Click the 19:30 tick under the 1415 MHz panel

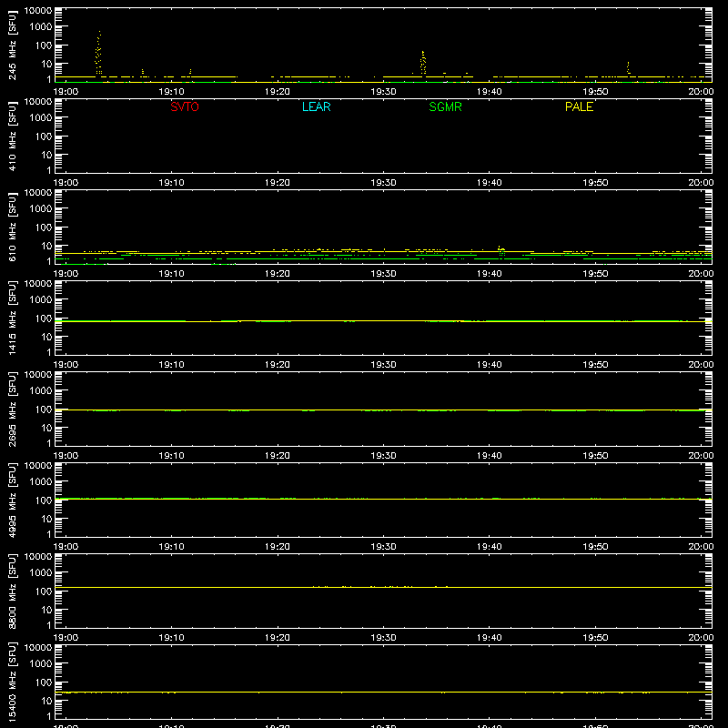(383, 365)
